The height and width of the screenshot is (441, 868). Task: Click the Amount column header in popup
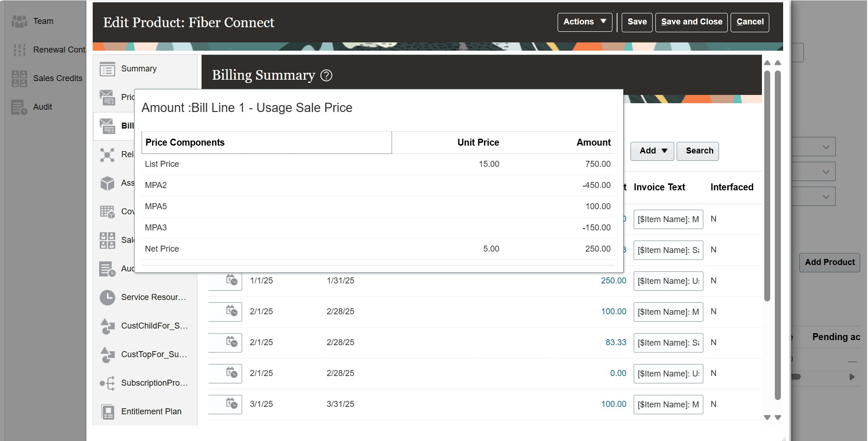[x=594, y=142]
